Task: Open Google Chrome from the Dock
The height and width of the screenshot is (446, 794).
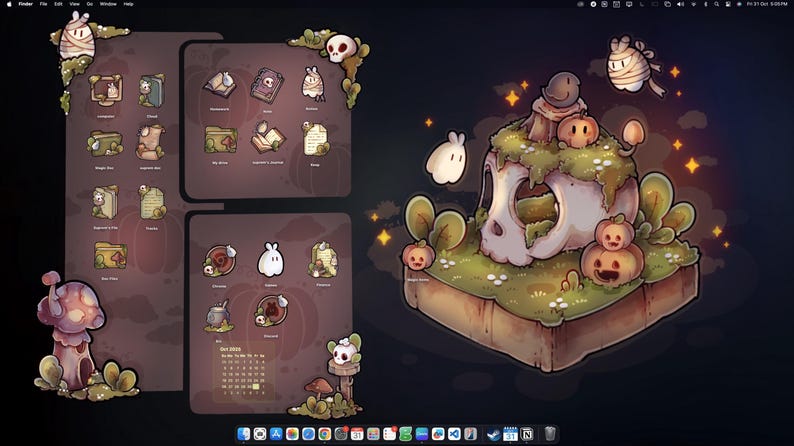Action: (325, 434)
